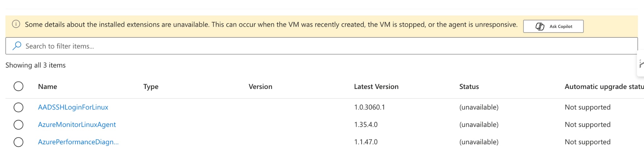Click the Ask Copilot button
Image resolution: width=644 pixels, height=160 pixels.
553,26
